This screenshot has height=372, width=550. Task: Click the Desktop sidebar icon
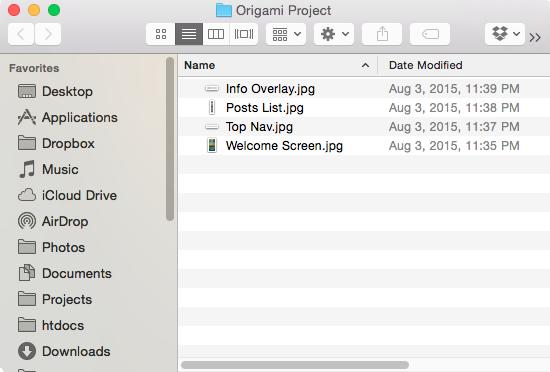[27, 91]
